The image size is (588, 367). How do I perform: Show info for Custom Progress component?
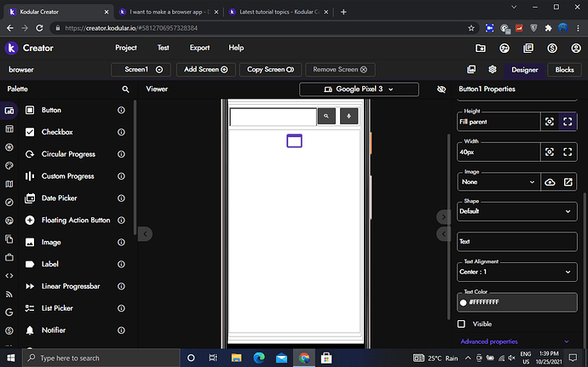click(x=121, y=176)
